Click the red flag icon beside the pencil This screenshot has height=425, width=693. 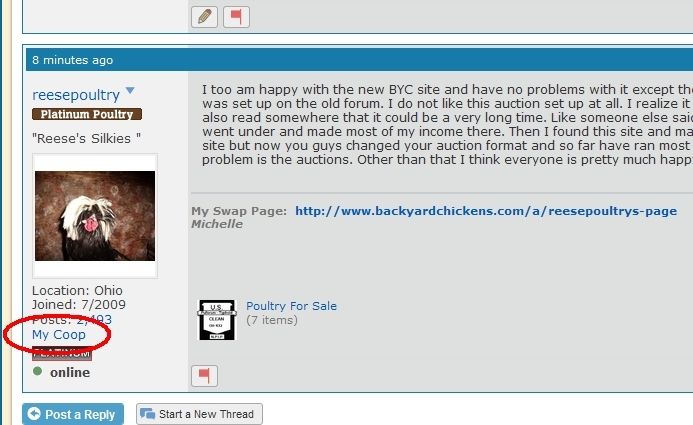pyautogui.click(x=236, y=17)
